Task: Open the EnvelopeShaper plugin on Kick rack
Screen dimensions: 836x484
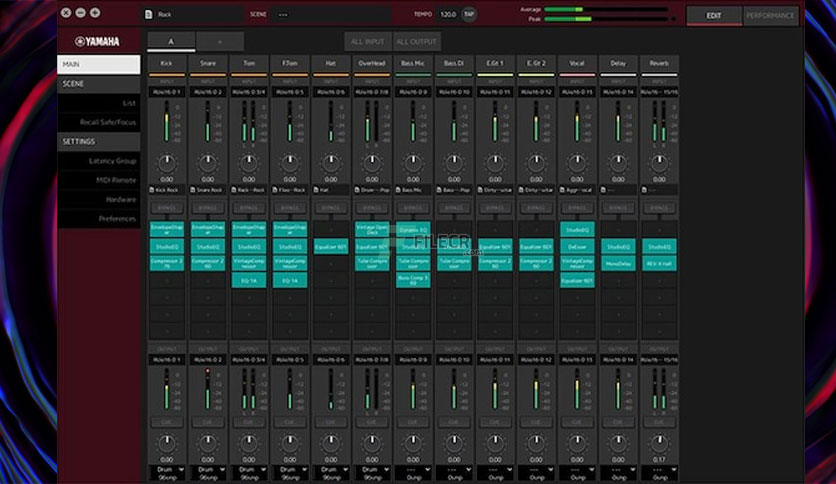Action: pyautogui.click(x=167, y=229)
